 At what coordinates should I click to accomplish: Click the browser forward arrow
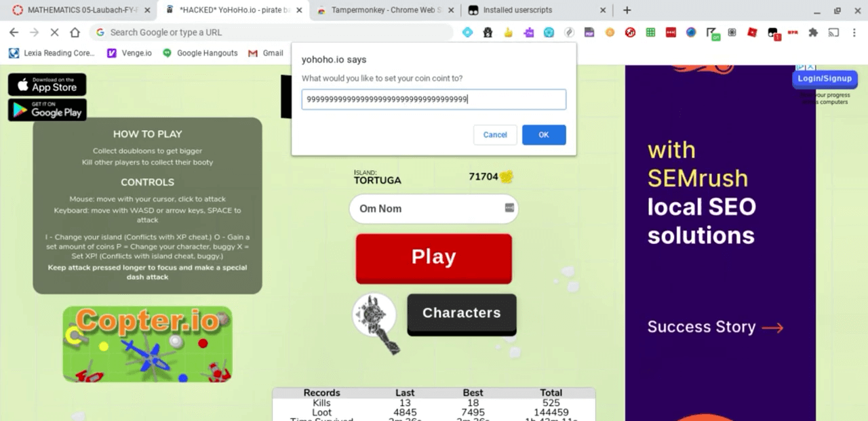(34, 32)
